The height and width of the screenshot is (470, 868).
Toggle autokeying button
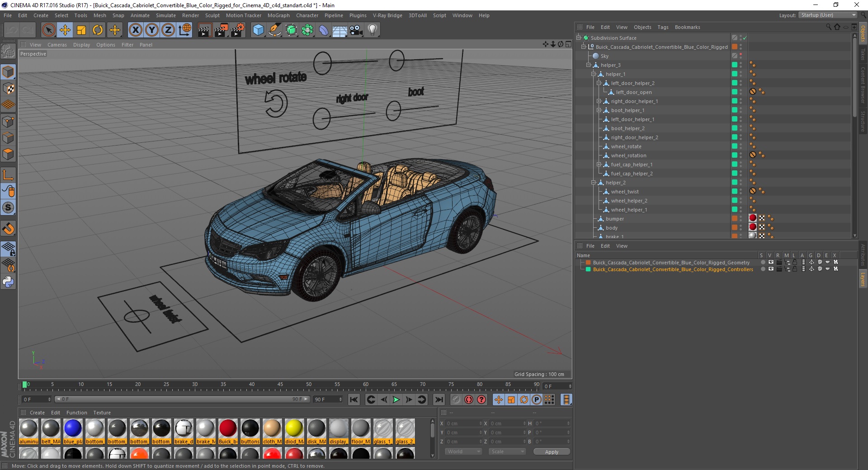tap(469, 399)
